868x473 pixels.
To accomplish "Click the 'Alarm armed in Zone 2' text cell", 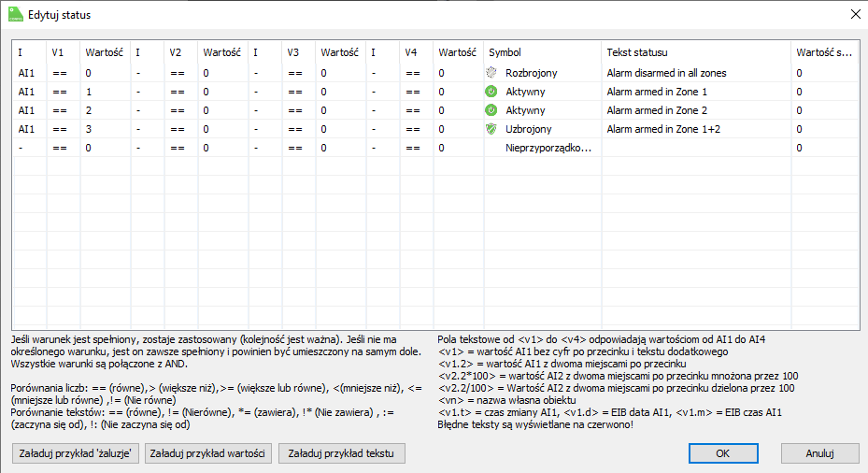I will (657, 110).
